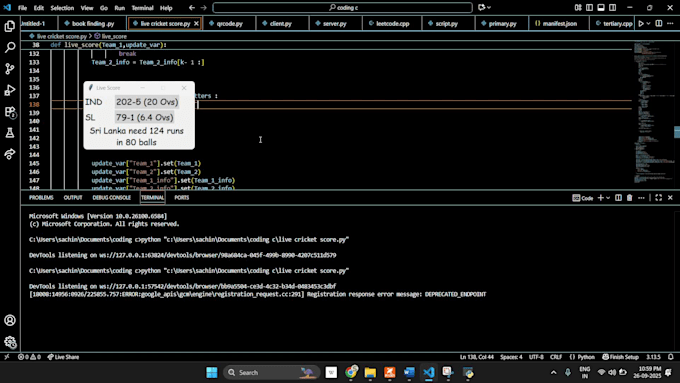Kill terminal with the trash icon
The width and height of the screenshot is (680, 383).
coord(630,198)
